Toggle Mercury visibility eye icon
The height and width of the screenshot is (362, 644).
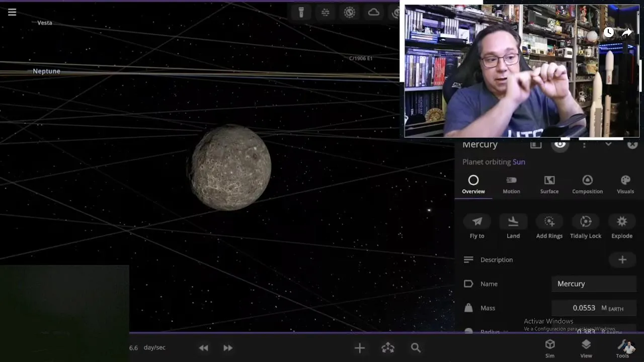tap(559, 144)
